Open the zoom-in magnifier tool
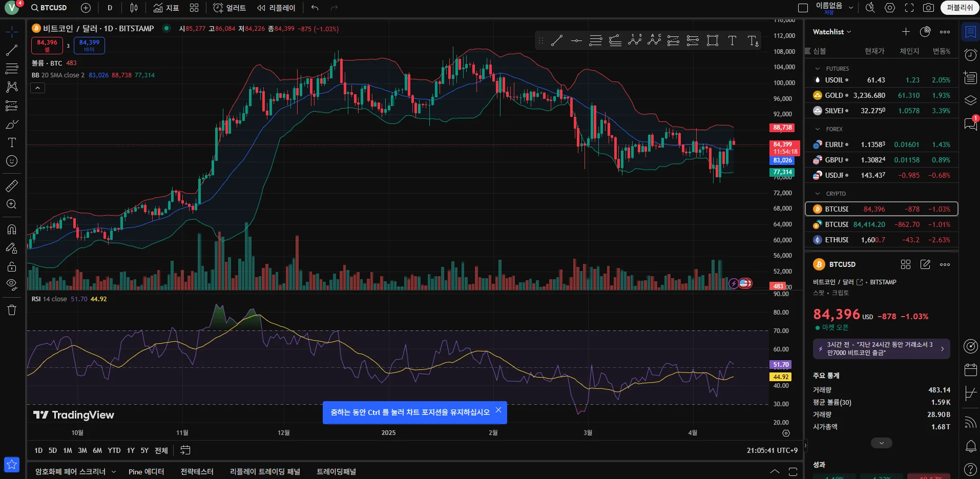Screen dimensions: 980x479 (x=12, y=204)
